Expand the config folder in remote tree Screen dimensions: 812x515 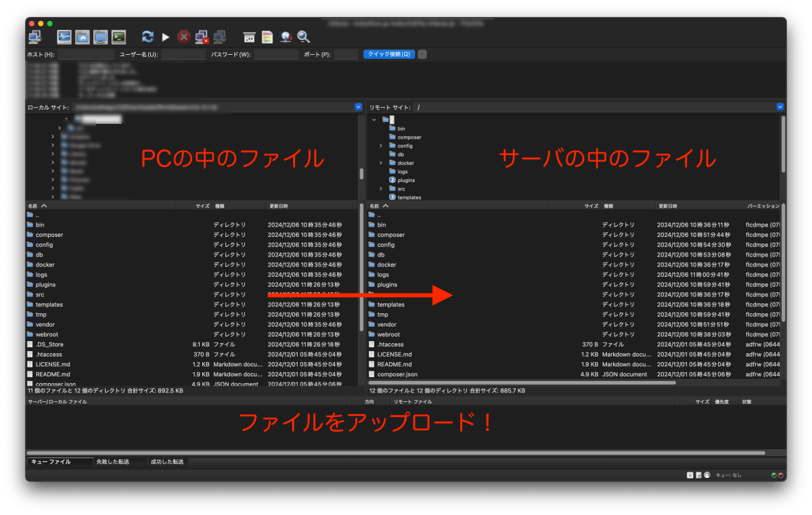tap(381, 145)
